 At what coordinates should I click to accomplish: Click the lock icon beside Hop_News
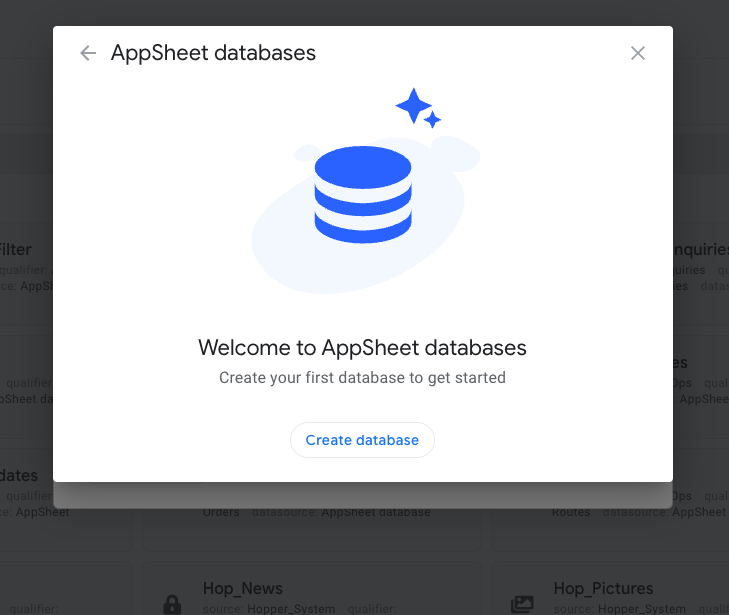172,604
